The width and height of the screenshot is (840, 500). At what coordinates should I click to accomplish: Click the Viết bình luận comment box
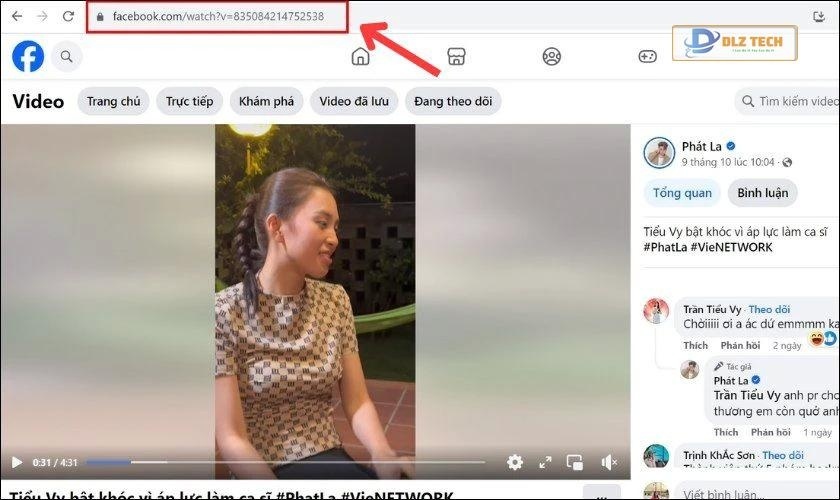(x=758, y=492)
